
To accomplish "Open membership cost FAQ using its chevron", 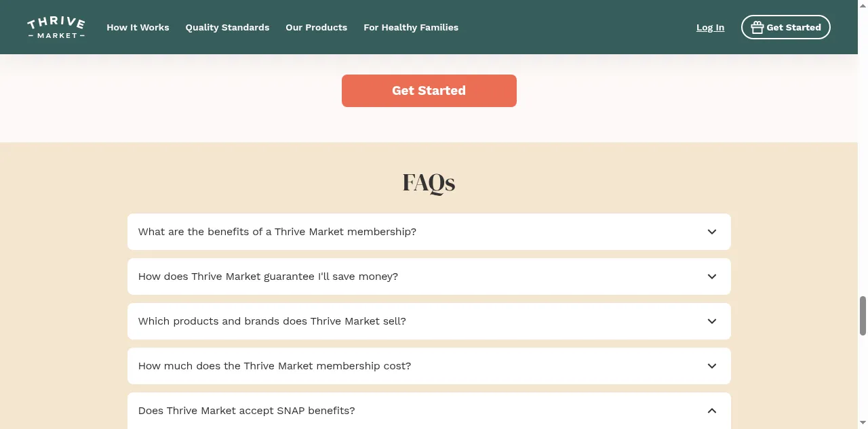I will (x=711, y=366).
